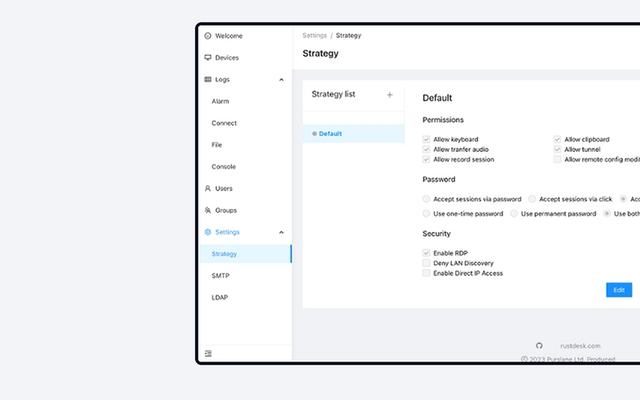Open the GitHub icon in footer
This screenshot has width=640, height=400.
[540, 346]
